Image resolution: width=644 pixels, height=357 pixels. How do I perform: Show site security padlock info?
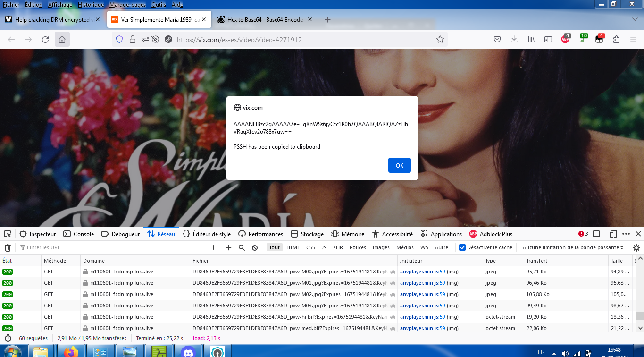tap(133, 40)
